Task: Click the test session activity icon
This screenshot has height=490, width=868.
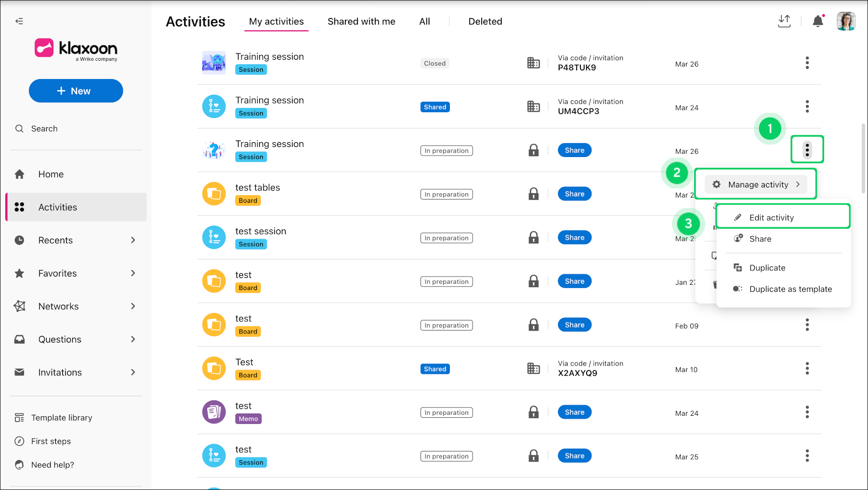Action: click(x=214, y=238)
